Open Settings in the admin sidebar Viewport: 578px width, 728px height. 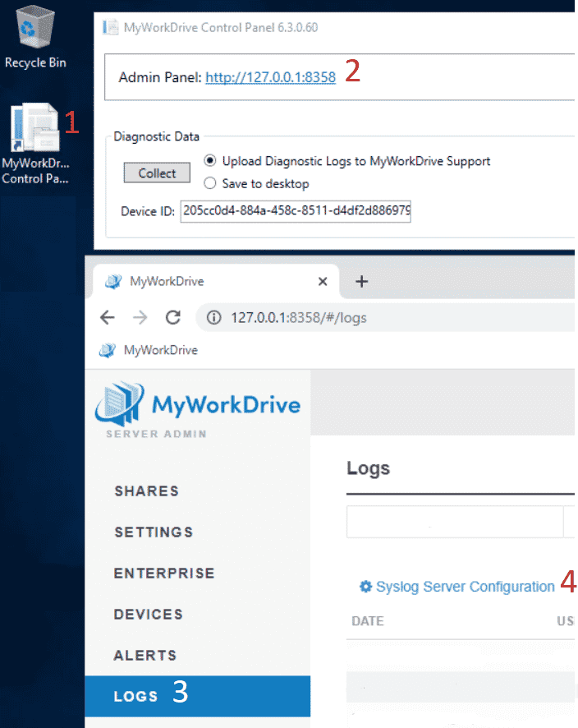154,532
